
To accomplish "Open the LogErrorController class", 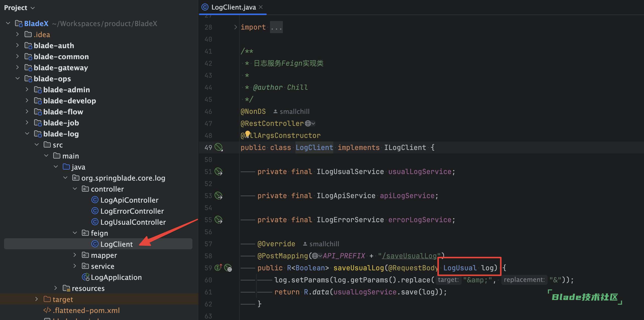I will [132, 211].
